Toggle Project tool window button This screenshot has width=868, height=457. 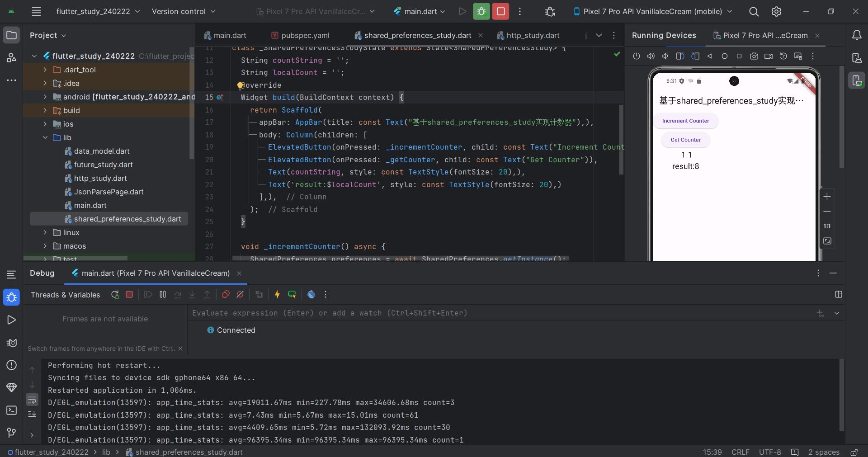[x=11, y=35]
